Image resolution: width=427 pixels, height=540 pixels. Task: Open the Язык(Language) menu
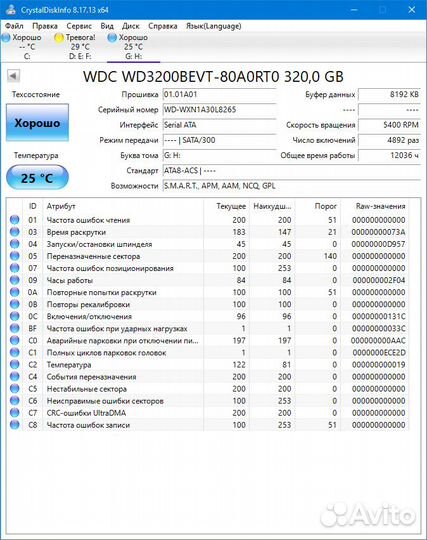(x=214, y=26)
